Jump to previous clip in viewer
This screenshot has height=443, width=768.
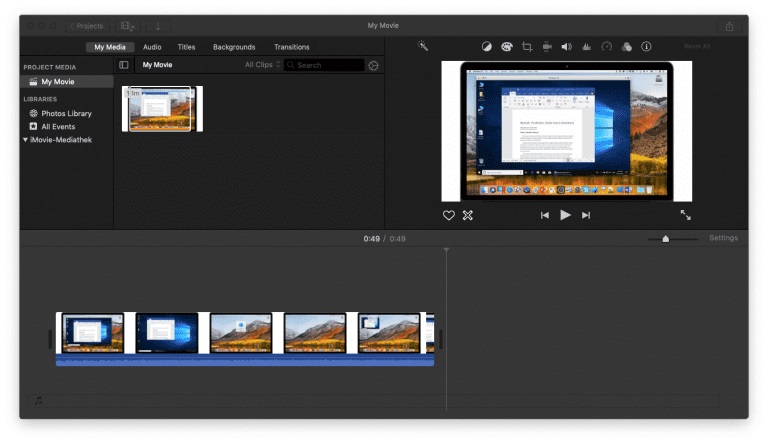(x=545, y=215)
